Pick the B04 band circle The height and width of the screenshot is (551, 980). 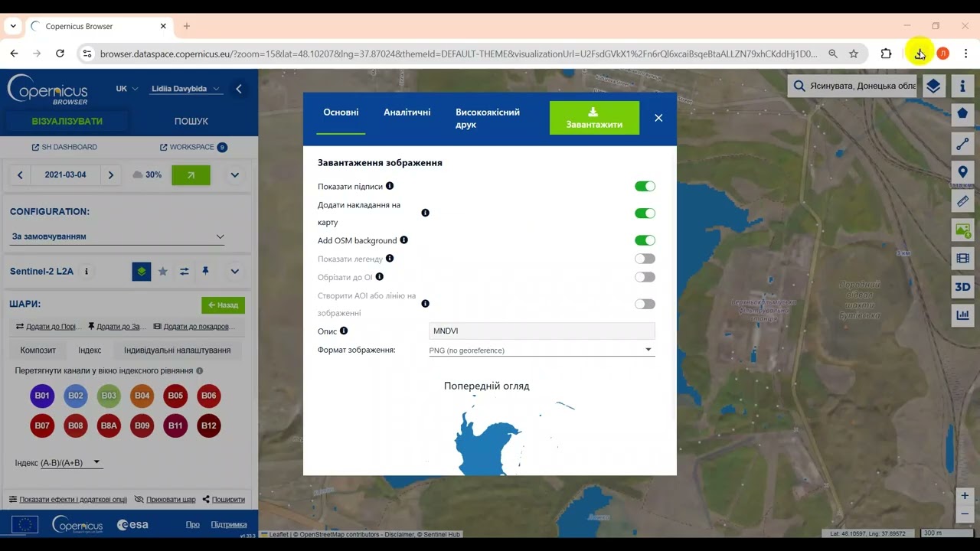(142, 396)
